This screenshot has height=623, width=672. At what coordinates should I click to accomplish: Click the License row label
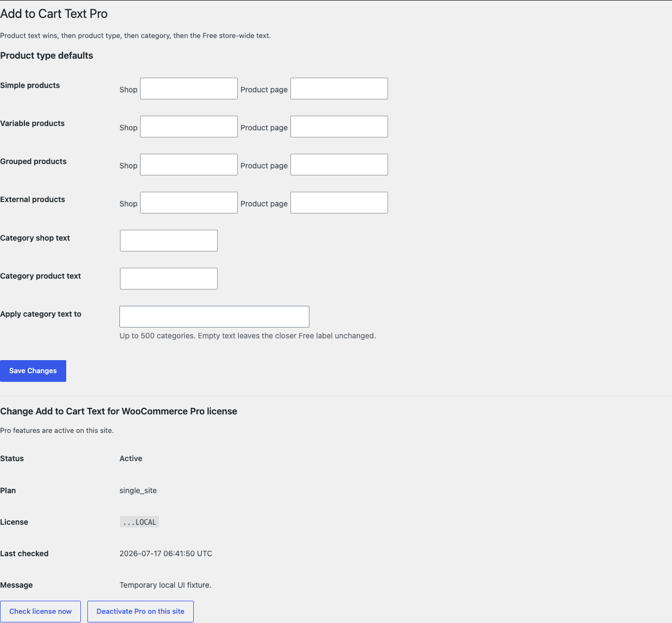pyautogui.click(x=14, y=522)
